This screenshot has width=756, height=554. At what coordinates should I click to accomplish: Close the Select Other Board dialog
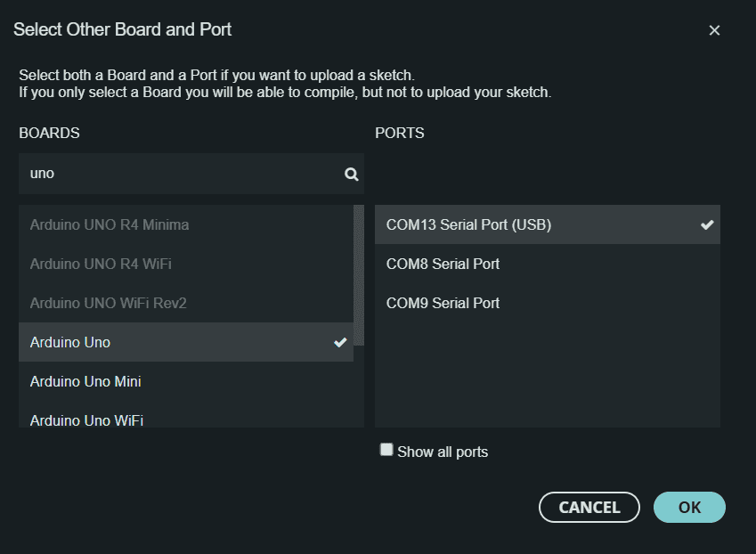[714, 30]
